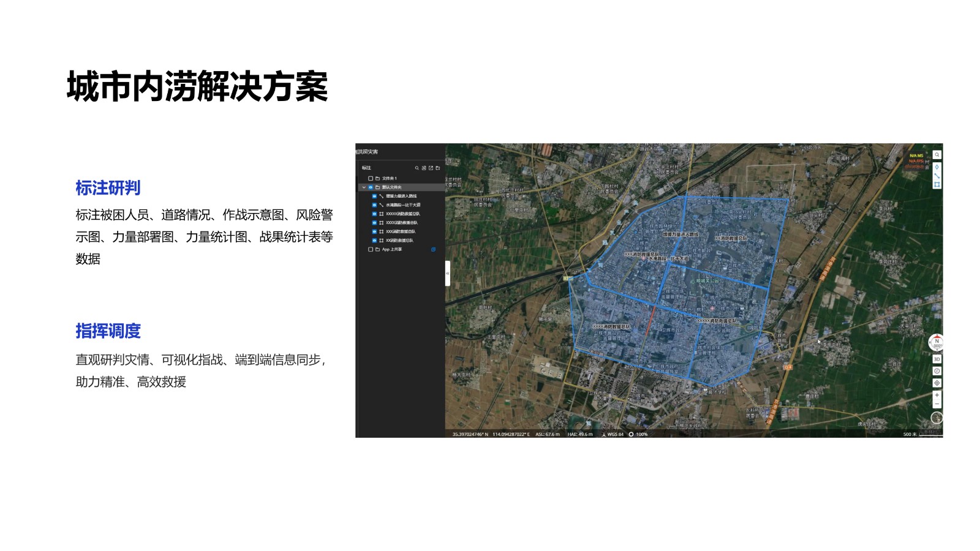Click the map search magnifier button

[x=937, y=155]
